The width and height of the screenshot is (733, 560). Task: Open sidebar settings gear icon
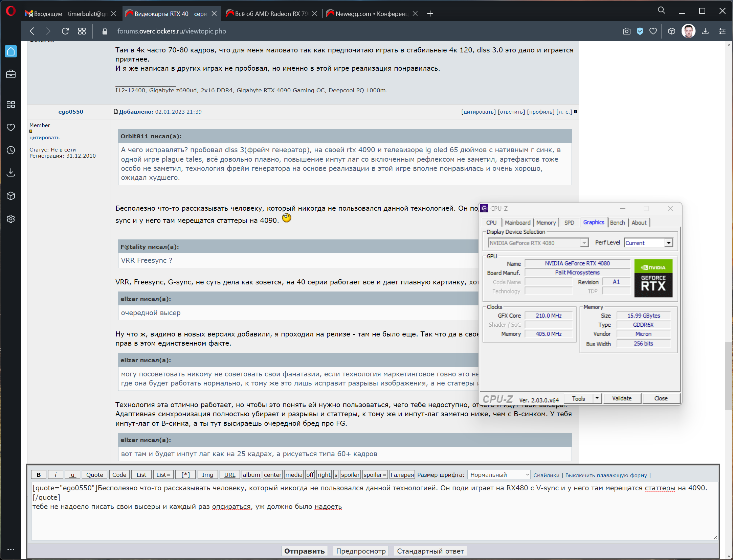(x=11, y=219)
